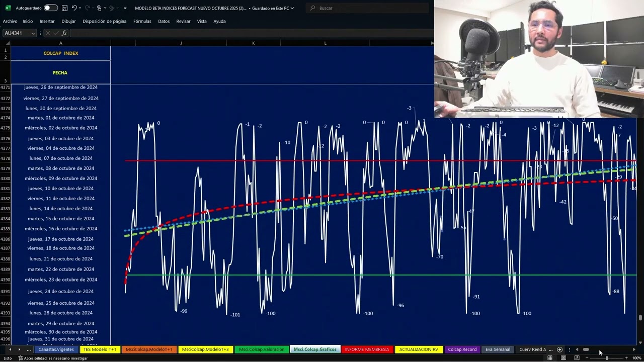Select cell 'martes, 01 de octubre 2024'
The image size is (644, 362).
click(x=61, y=118)
